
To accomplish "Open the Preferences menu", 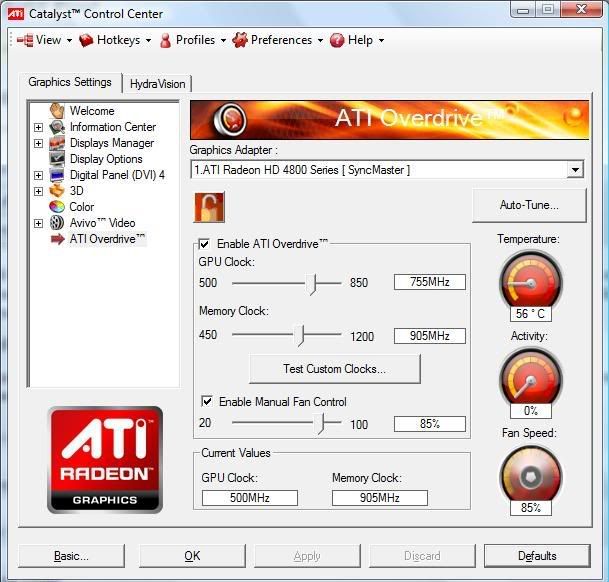I will (x=278, y=40).
